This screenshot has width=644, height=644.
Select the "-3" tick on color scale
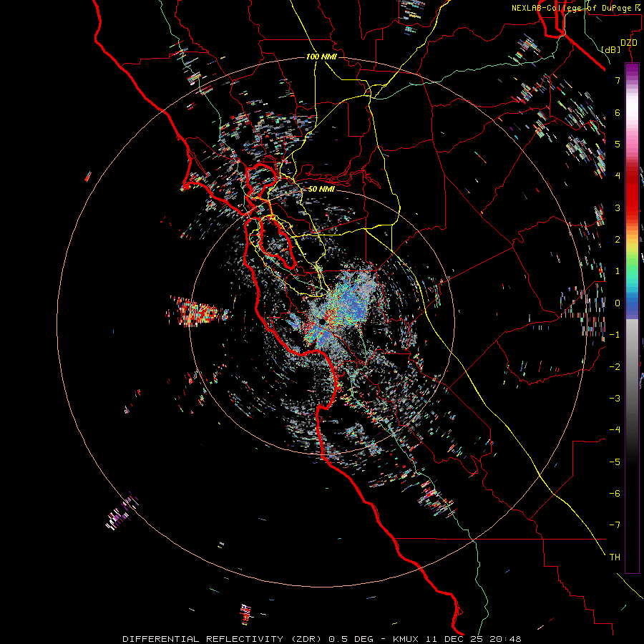tap(615, 399)
